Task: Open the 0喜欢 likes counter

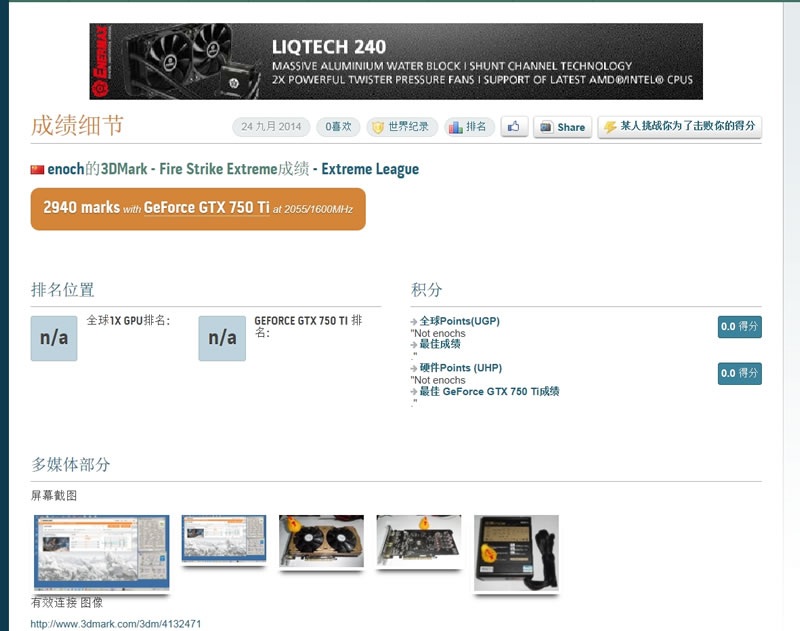Action: [x=338, y=127]
